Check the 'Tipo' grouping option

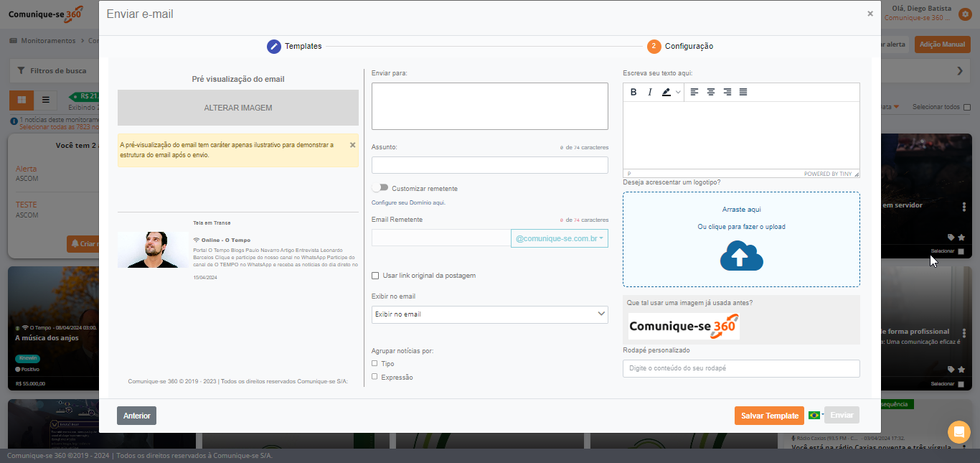click(374, 363)
